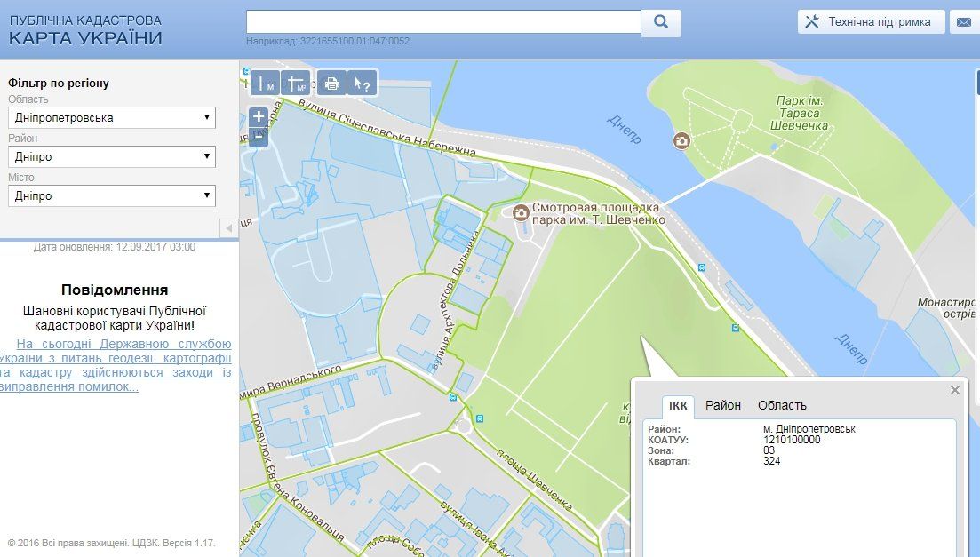Collapse the left sidebar panel arrow
This screenshot has height=557, width=980.
[228, 228]
